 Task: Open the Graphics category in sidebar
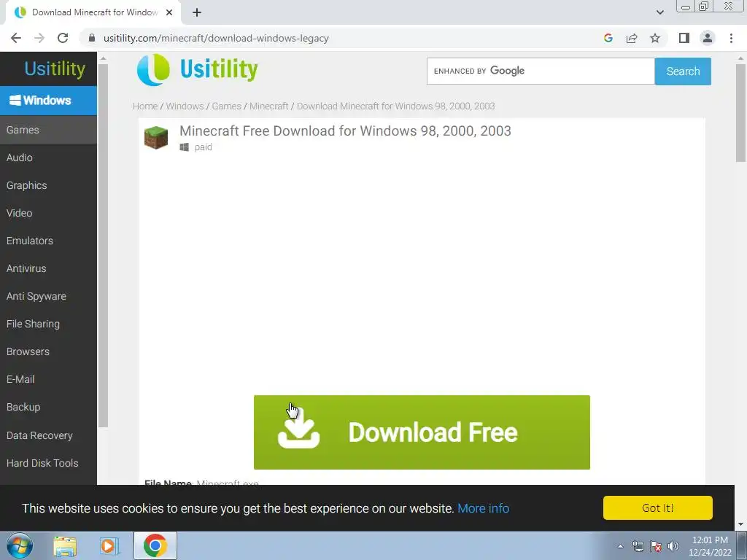pyautogui.click(x=48, y=185)
